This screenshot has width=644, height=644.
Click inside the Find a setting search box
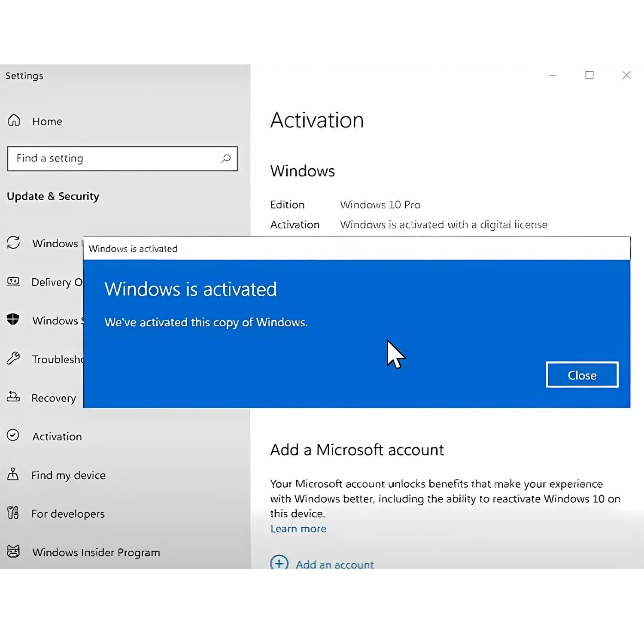[107, 158]
